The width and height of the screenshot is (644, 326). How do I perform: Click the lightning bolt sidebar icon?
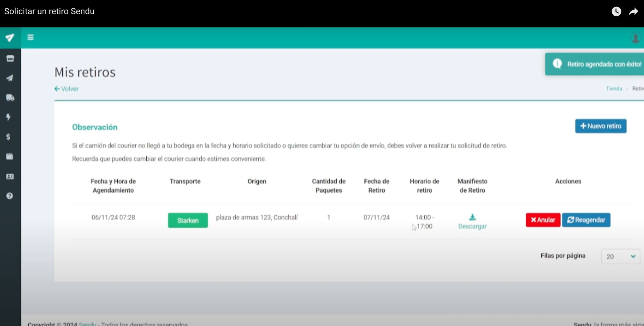(x=9, y=117)
